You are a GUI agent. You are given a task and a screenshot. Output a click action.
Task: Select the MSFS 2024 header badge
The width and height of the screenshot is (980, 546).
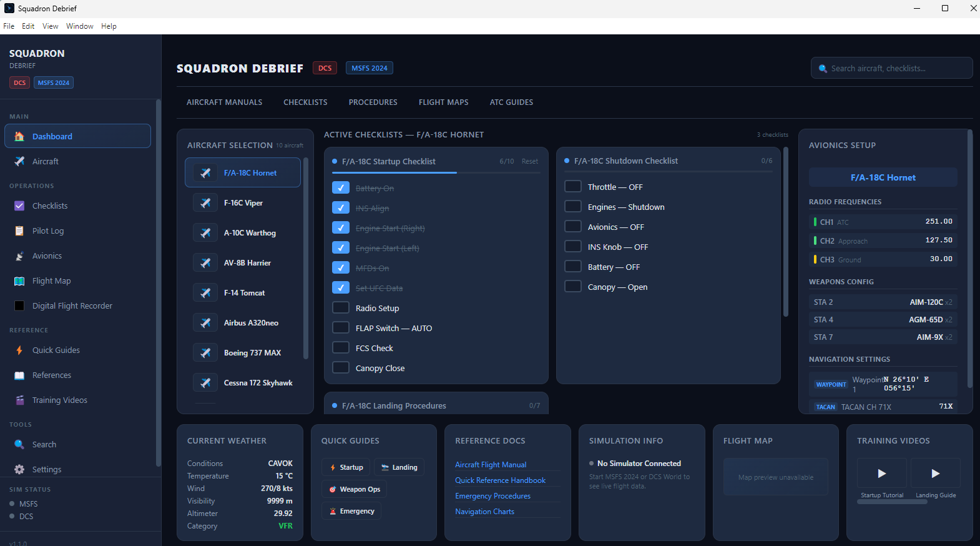click(370, 68)
